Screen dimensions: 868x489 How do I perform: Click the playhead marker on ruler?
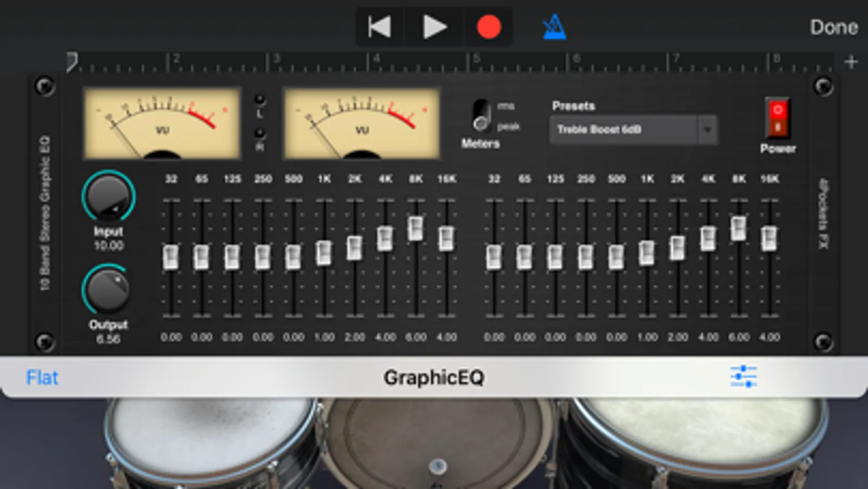point(71,62)
